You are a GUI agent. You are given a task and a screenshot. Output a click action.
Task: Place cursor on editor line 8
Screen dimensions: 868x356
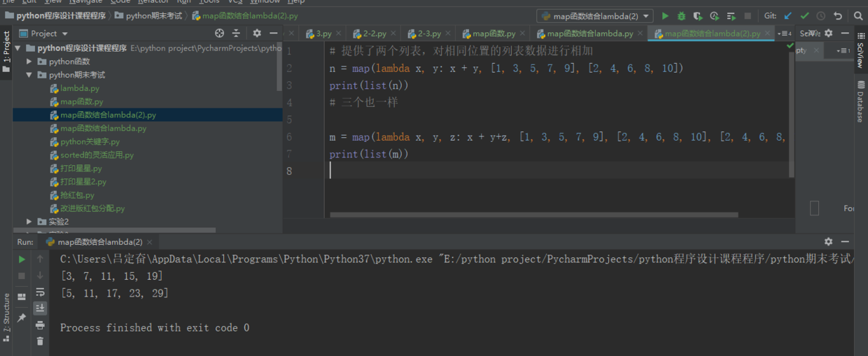[558, 171]
